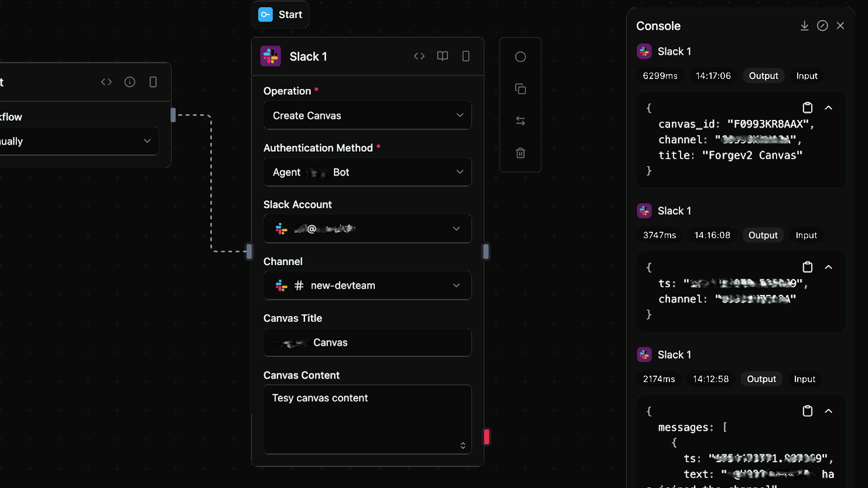This screenshot has height=488, width=868.
Task: Download console logs with the download icon
Action: 804,26
